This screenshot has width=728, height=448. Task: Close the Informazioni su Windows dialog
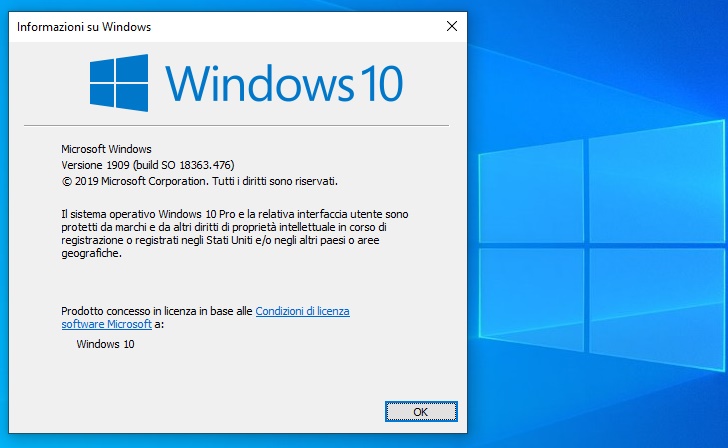[x=452, y=26]
